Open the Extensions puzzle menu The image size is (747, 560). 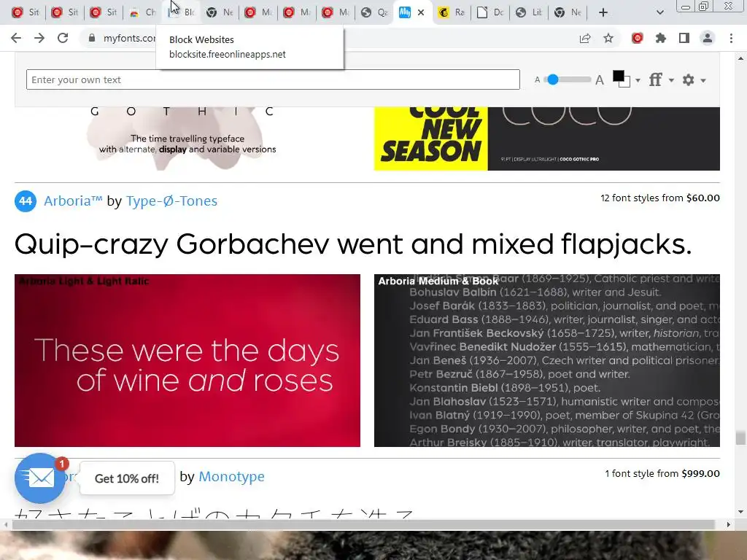pos(661,38)
